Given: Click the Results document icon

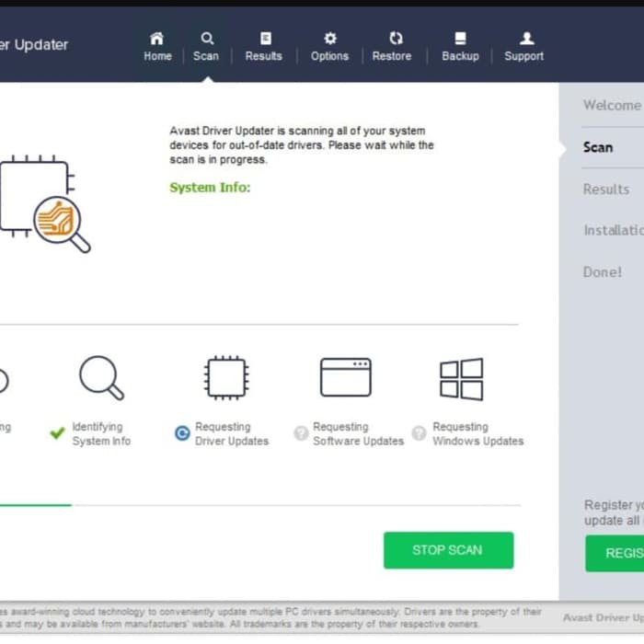Looking at the screenshot, I should [265, 39].
